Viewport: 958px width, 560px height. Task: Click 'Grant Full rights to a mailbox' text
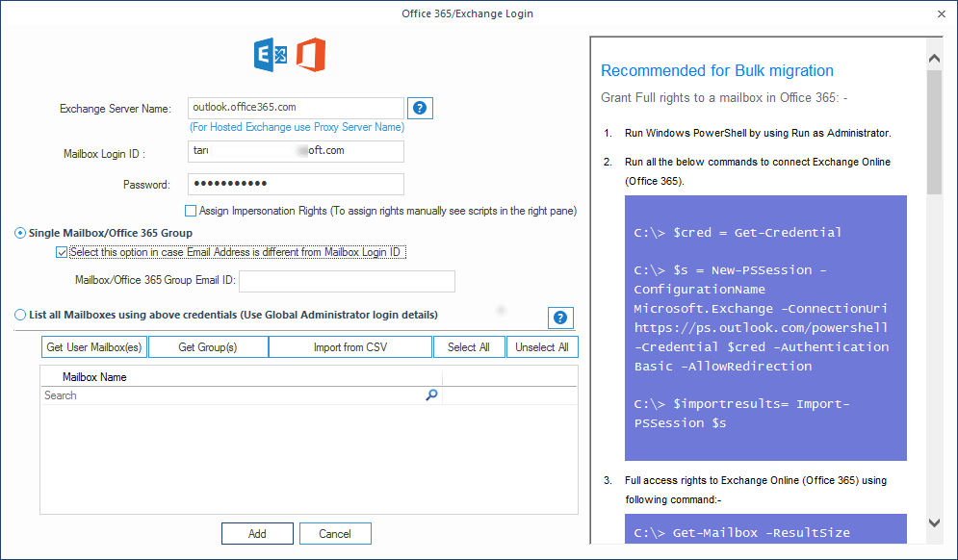tap(724, 98)
